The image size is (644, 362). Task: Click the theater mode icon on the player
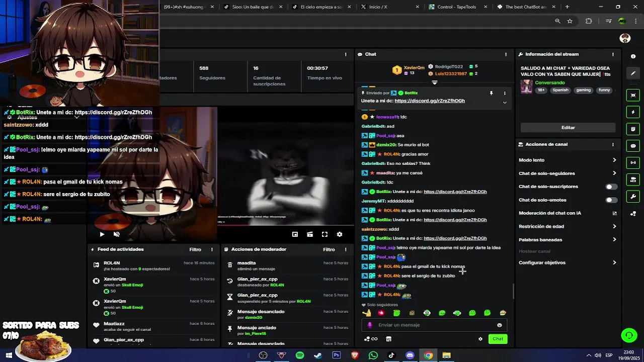coord(310,234)
